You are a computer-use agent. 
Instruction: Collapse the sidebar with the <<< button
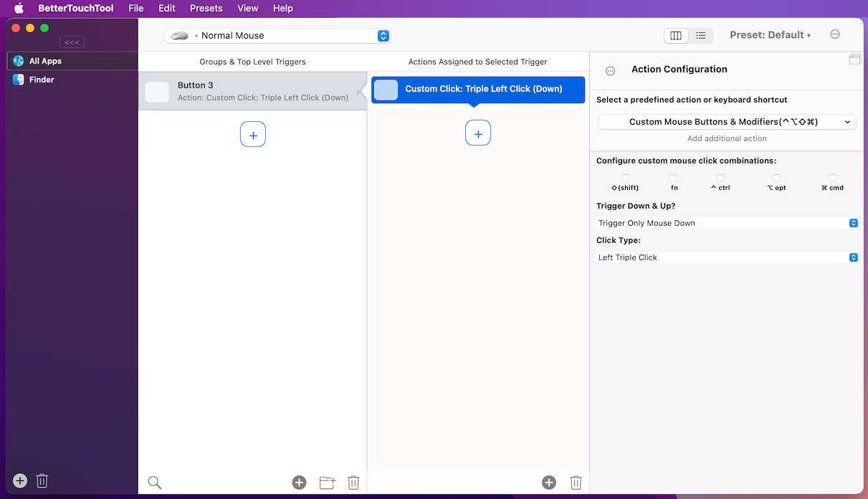click(71, 42)
